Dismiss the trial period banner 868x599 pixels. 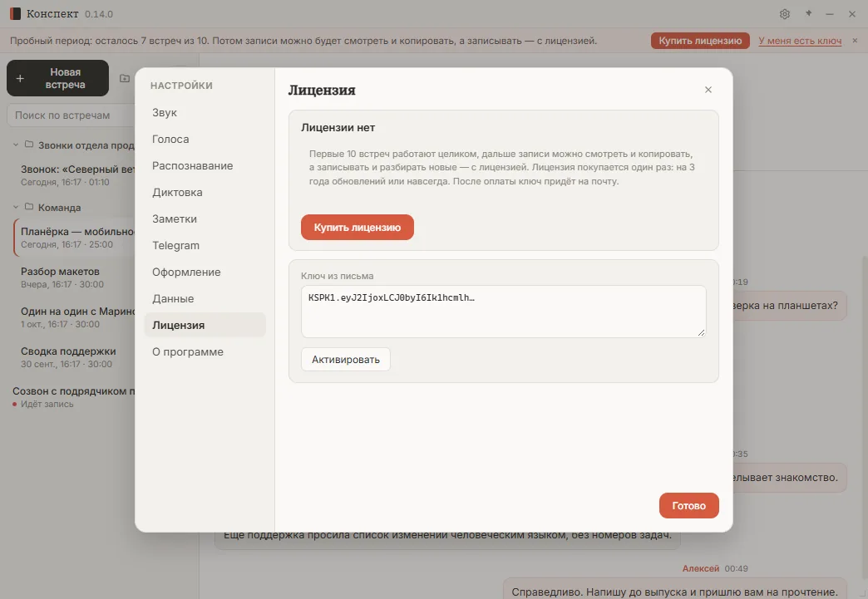click(855, 41)
